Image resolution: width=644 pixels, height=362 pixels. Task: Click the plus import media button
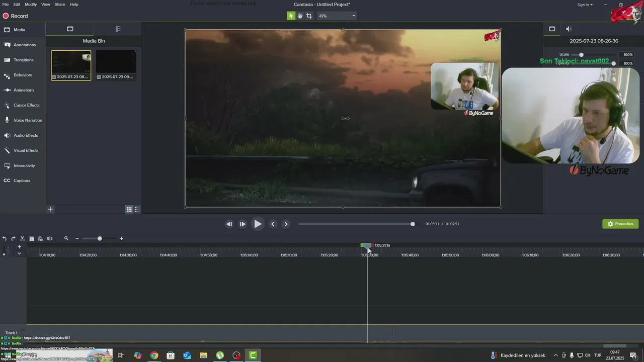coord(50,209)
